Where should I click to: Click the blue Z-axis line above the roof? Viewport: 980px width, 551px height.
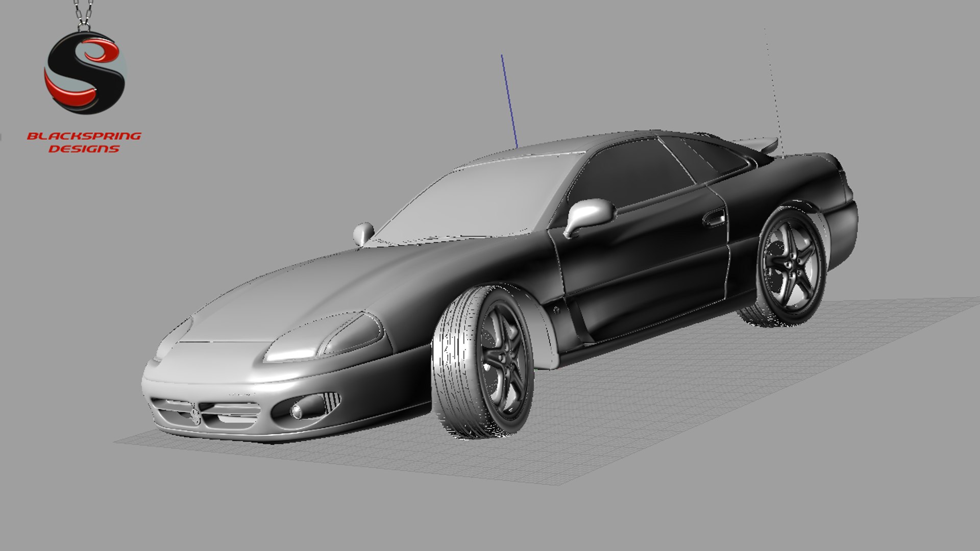[x=509, y=101]
